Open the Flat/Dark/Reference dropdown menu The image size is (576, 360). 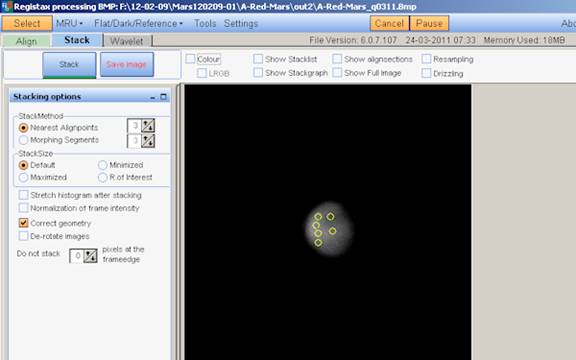pyautogui.click(x=138, y=24)
